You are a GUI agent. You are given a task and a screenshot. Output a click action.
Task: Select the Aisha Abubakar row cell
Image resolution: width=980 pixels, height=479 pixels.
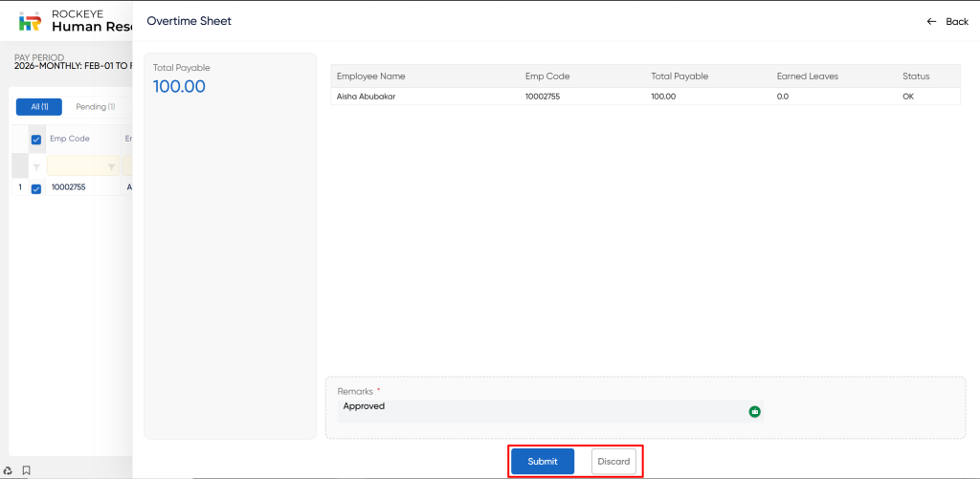366,97
